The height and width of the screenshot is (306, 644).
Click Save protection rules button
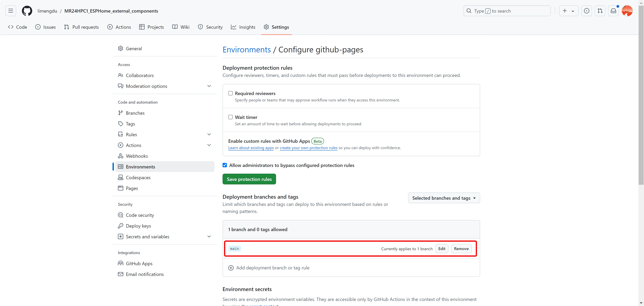249,179
